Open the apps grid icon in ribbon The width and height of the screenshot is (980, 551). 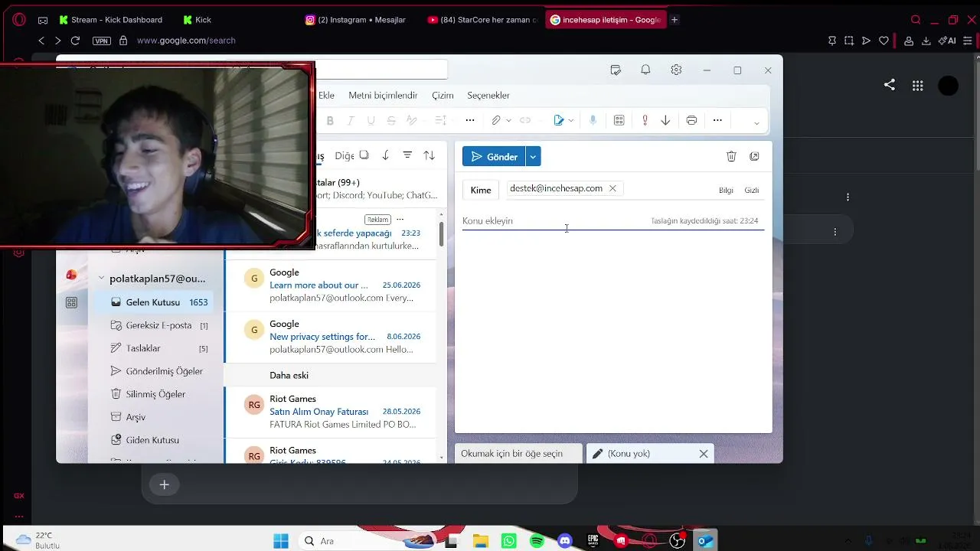(x=619, y=120)
